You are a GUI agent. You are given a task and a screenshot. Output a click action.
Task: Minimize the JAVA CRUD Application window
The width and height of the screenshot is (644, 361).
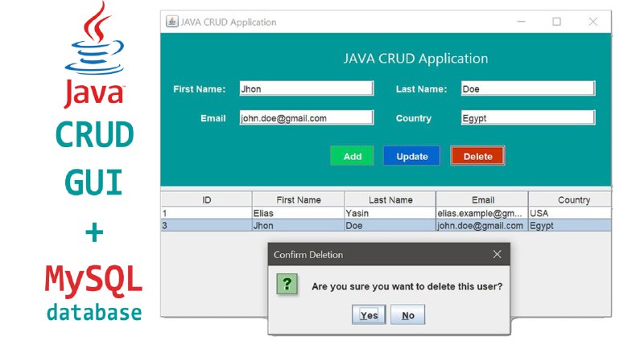tap(521, 22)
